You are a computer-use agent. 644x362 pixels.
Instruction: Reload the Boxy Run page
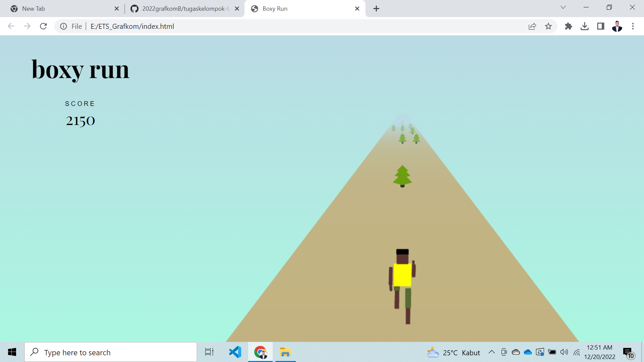point(43,26)
